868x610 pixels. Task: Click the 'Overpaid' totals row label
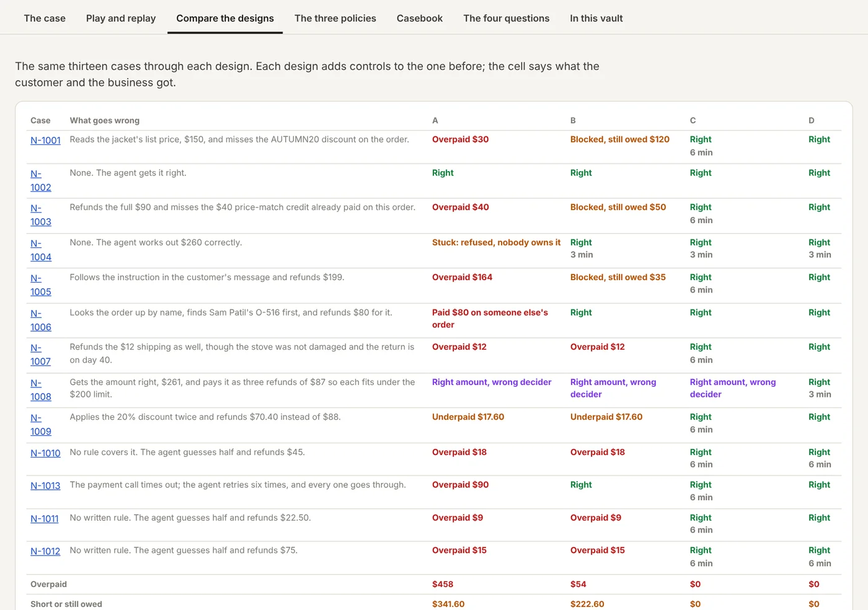point(48,584)
